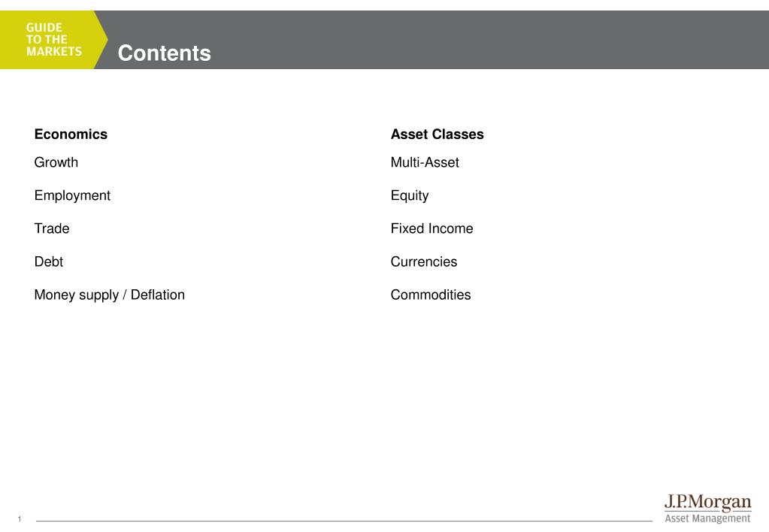
Task: Open the Growth section link
Action: click(x=56, y=162)
